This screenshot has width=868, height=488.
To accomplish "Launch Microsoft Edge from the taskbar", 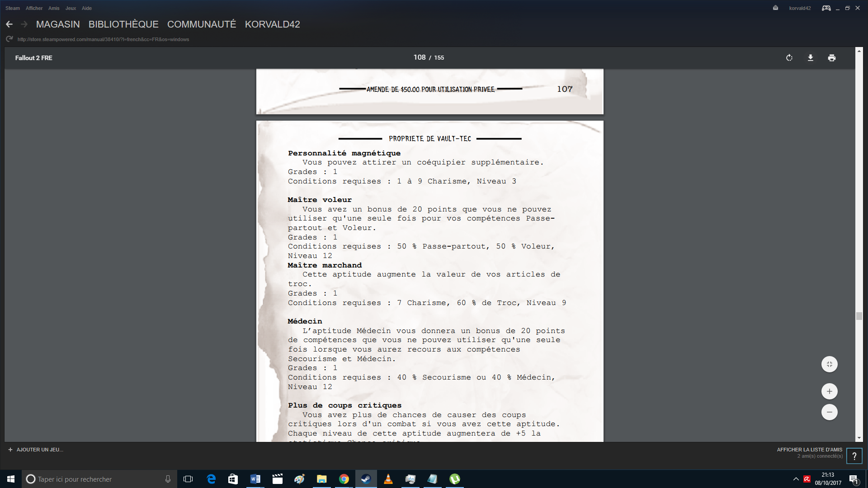I will (x=211, y=479).
